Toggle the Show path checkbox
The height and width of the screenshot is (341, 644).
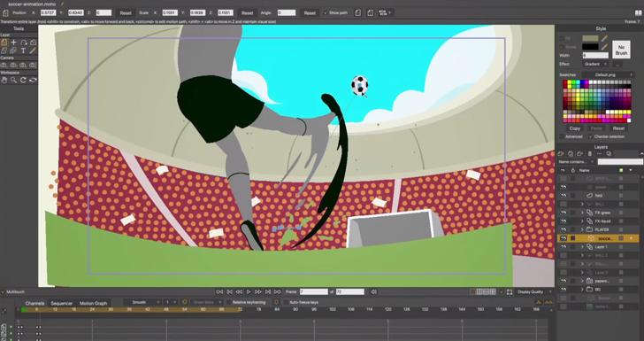coord(326,13)
